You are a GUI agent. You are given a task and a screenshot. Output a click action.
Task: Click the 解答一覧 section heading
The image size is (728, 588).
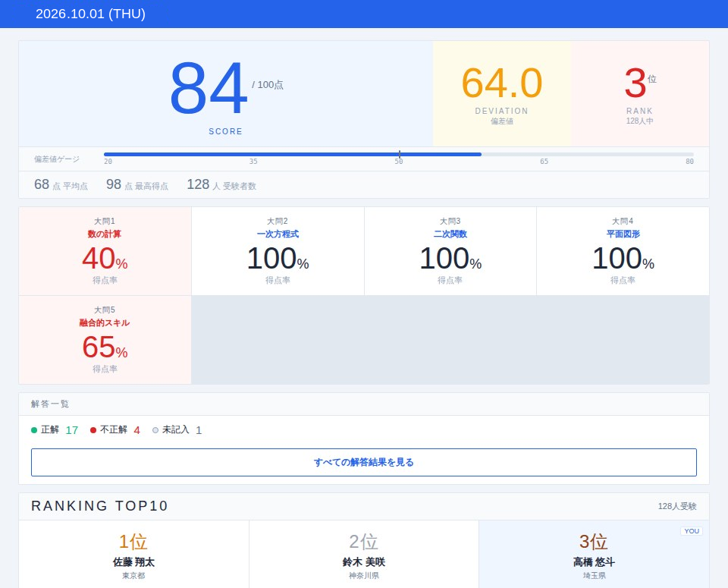tap(50, 404)
